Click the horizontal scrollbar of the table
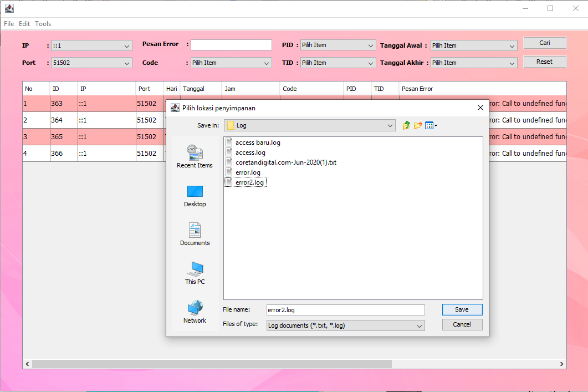This screenshot has height=392, width=588. pos(212,364)
